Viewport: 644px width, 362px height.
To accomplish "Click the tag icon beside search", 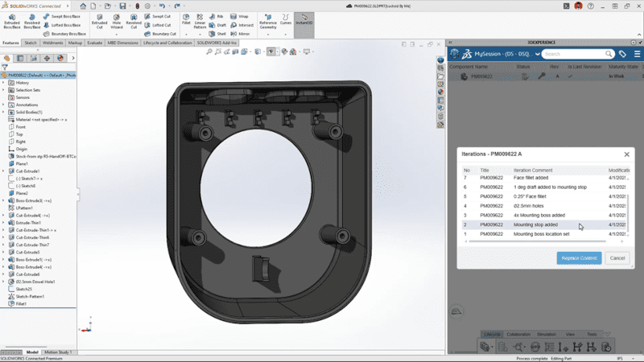I will click(x=622, y=54).
